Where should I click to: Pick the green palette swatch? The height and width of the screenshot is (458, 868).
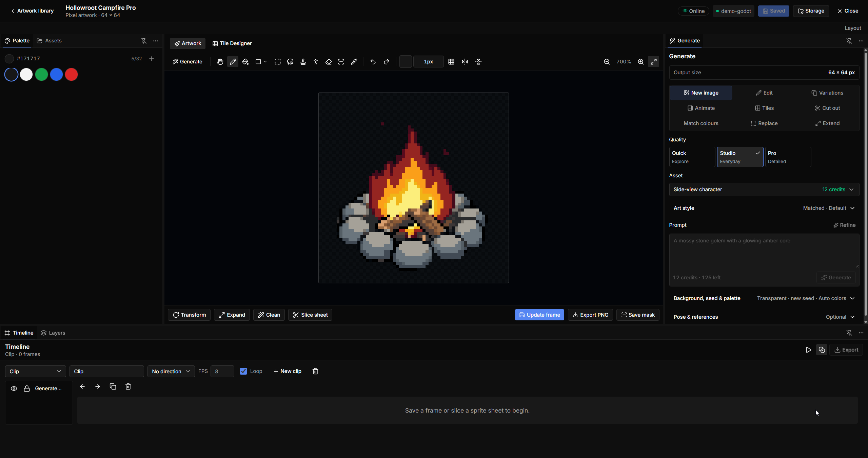(x=41, y=75)
